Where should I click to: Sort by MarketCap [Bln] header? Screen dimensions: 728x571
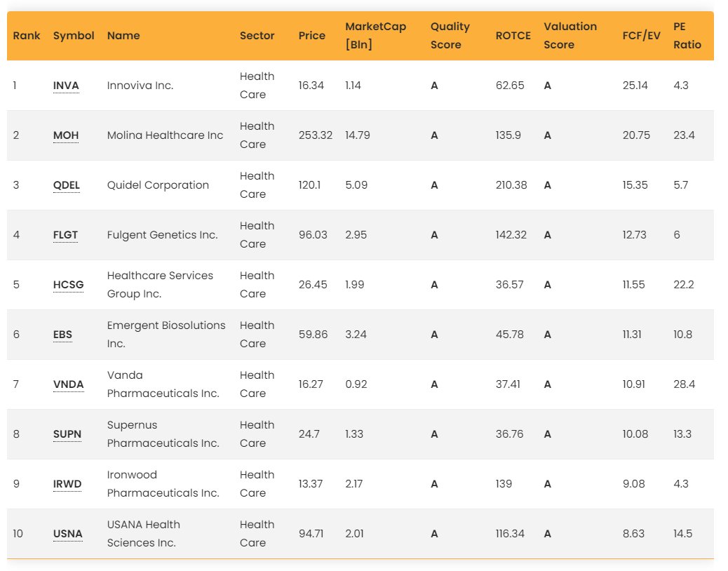(x=375, y=36)
